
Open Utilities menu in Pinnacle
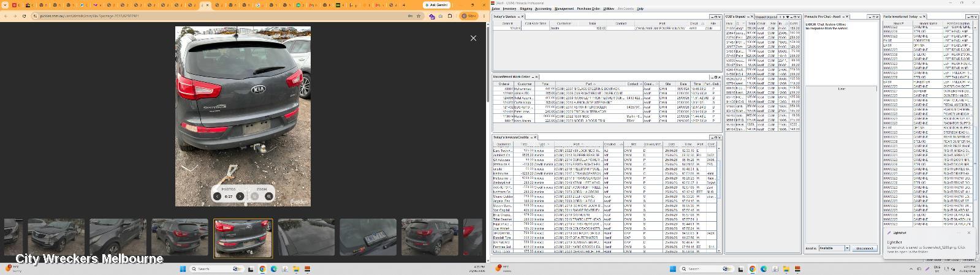pos(609,9)
